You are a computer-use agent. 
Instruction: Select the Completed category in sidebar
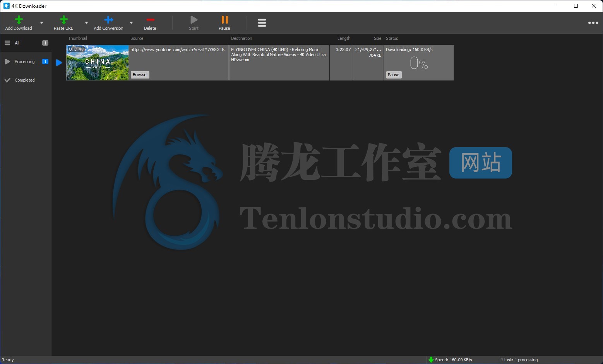pos(26,80)
